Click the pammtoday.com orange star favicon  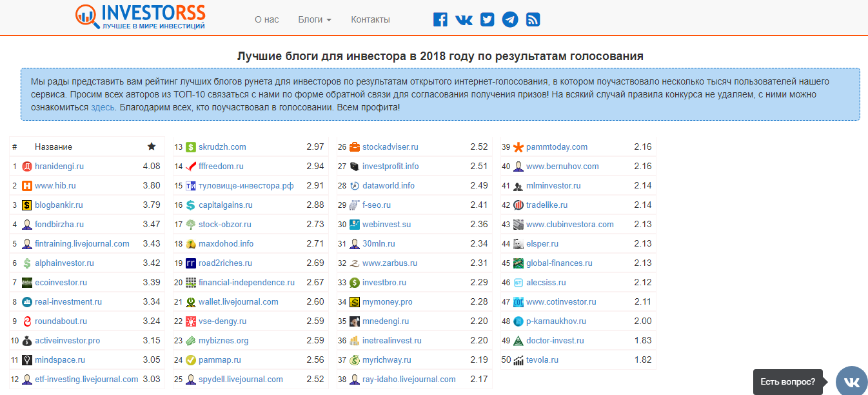click(518, 147)
